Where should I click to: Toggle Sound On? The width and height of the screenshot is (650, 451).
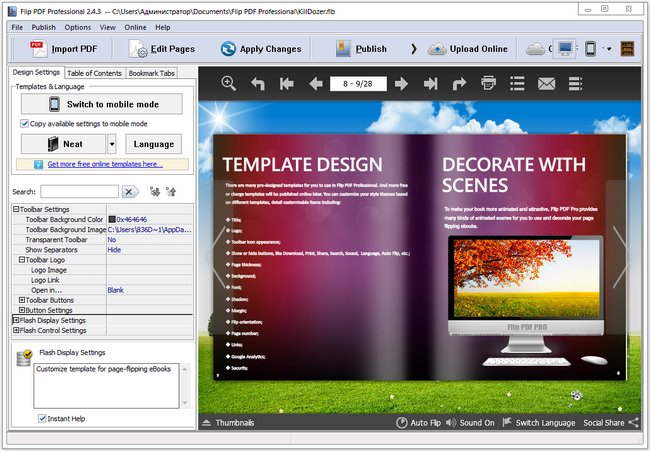tap(470, 423)
